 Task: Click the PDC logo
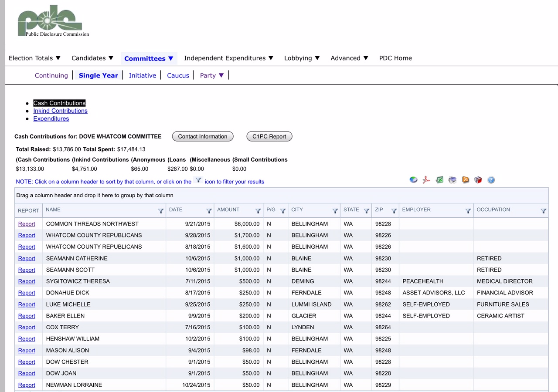click(50, 21)
